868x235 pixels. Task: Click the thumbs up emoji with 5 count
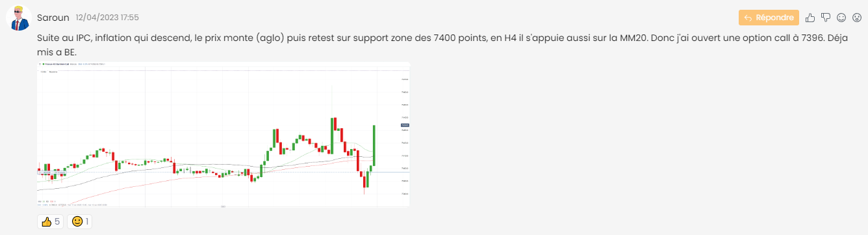[x=46, y=222]
